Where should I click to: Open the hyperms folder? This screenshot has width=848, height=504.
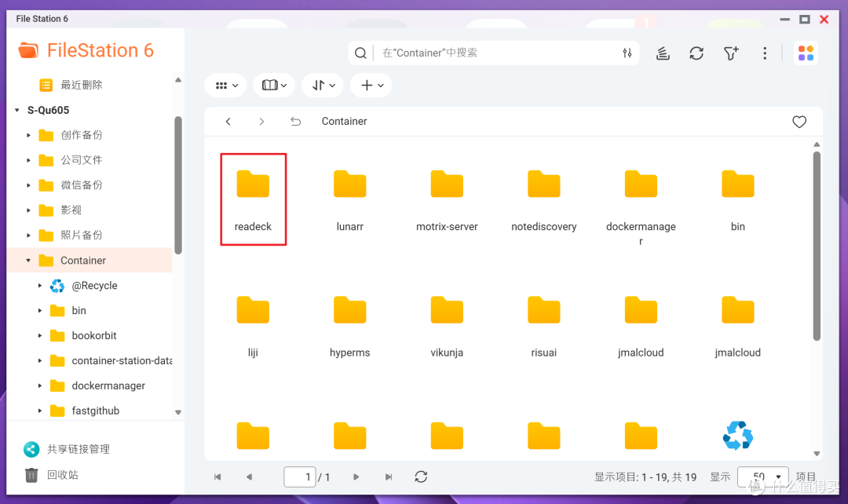[350, 326]
